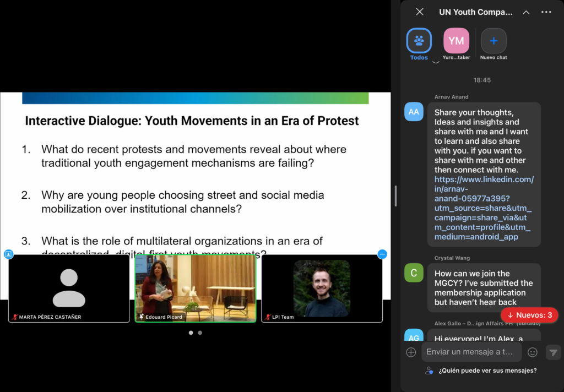The image size is (564, 392).
Task: Open the three-dot more options menu
Action: coord(546,12)
